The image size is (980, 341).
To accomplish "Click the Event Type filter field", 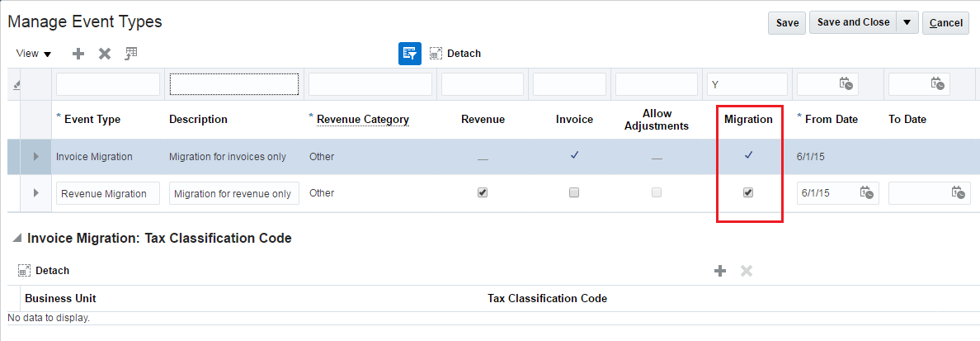I will [108, 84].
